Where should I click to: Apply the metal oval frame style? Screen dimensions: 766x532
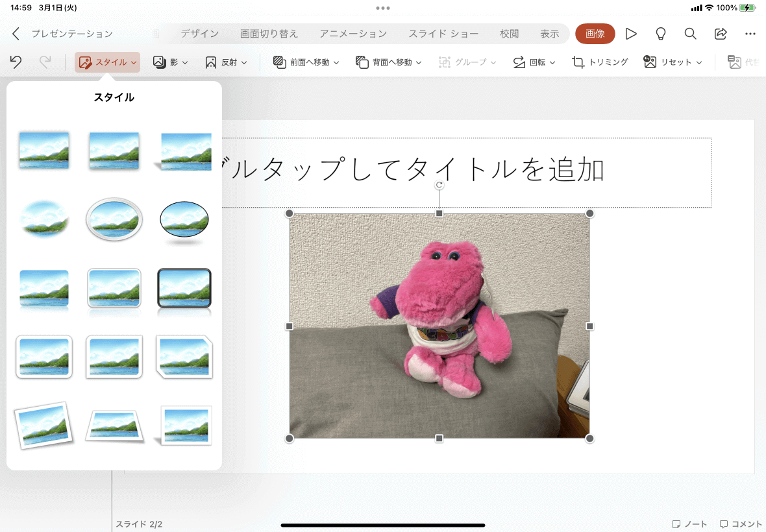pos(114,219)
